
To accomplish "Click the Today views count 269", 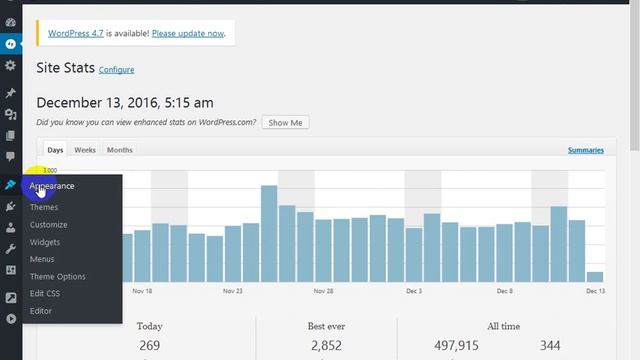I will (149, 346).
